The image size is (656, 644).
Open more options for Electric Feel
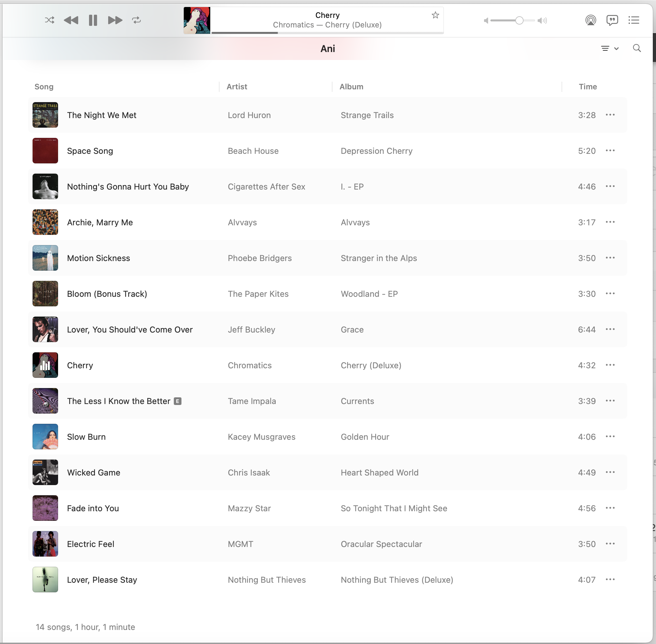[x=610, y=544]
